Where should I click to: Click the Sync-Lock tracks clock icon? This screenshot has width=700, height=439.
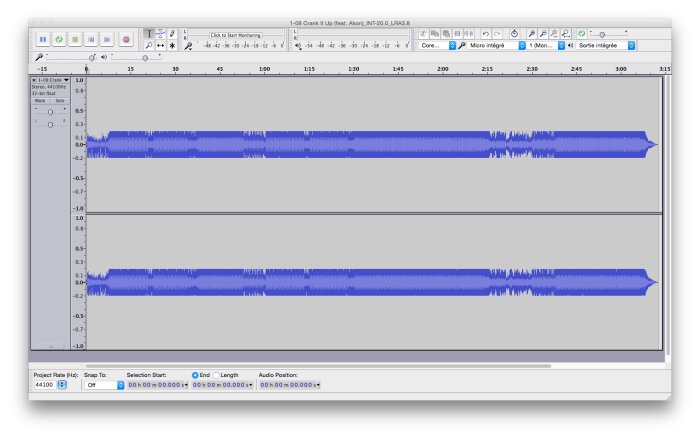point(514,33)
